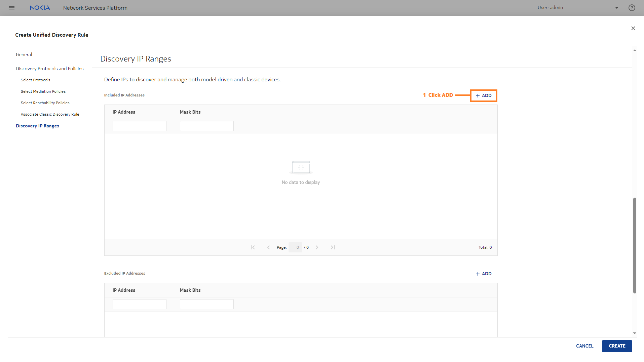Go to the General section
This screenshot has width=644, height=362.
[x=24, y=54]
